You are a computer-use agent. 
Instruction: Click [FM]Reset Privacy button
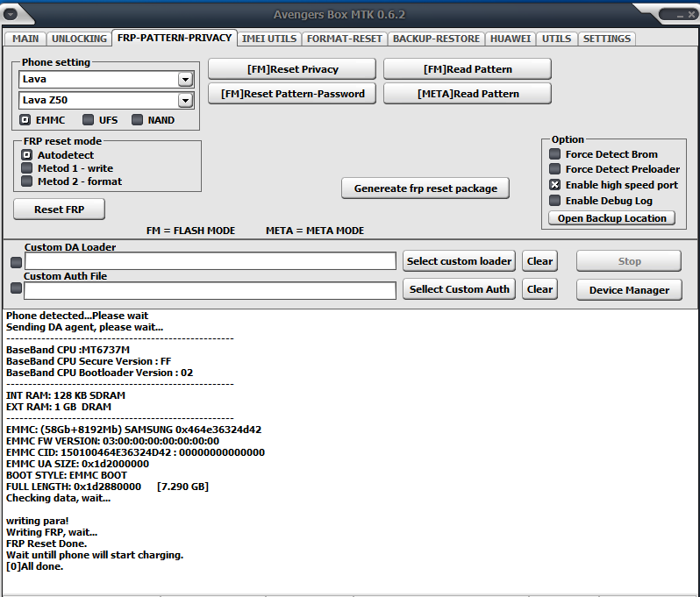coord(292,69)
